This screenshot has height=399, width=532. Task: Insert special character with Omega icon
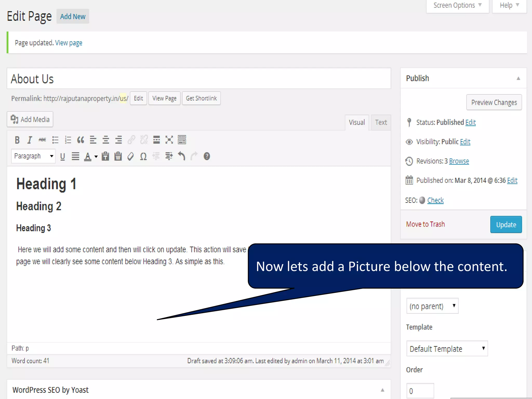(143, 156)
